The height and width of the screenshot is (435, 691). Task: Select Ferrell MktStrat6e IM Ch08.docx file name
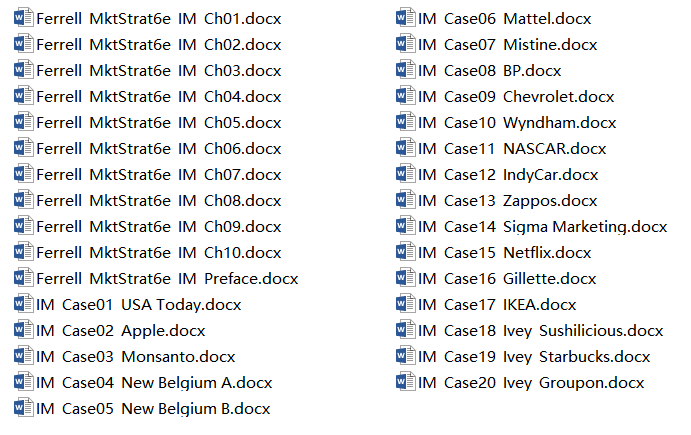(159, 201)
